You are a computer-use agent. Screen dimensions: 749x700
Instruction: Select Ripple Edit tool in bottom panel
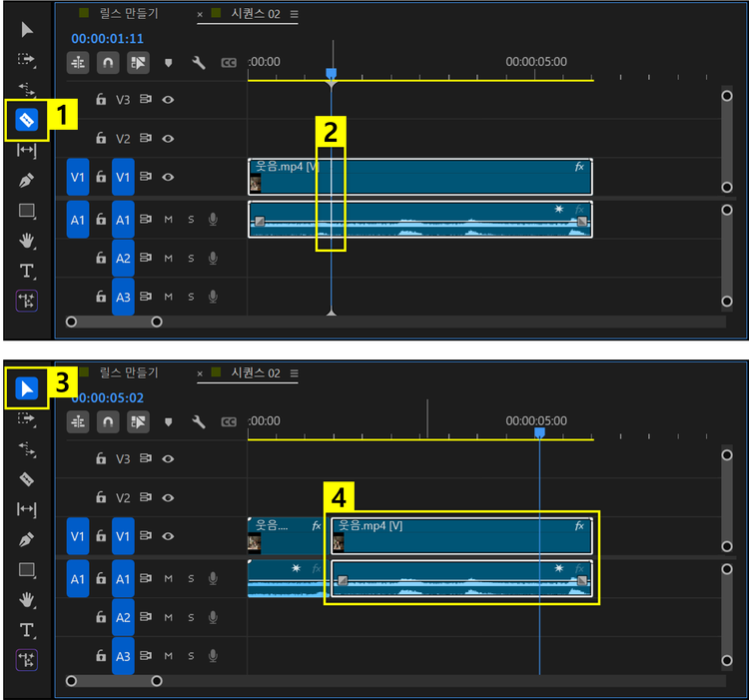tap(27, 448)
